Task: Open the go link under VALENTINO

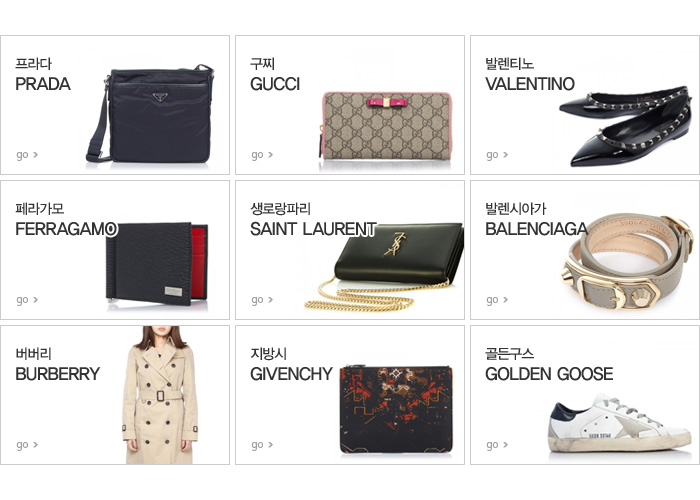Action: 497,155
